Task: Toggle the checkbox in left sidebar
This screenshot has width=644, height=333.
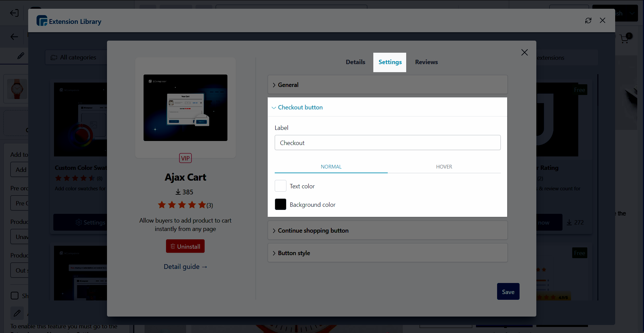Action: (15, 295)
